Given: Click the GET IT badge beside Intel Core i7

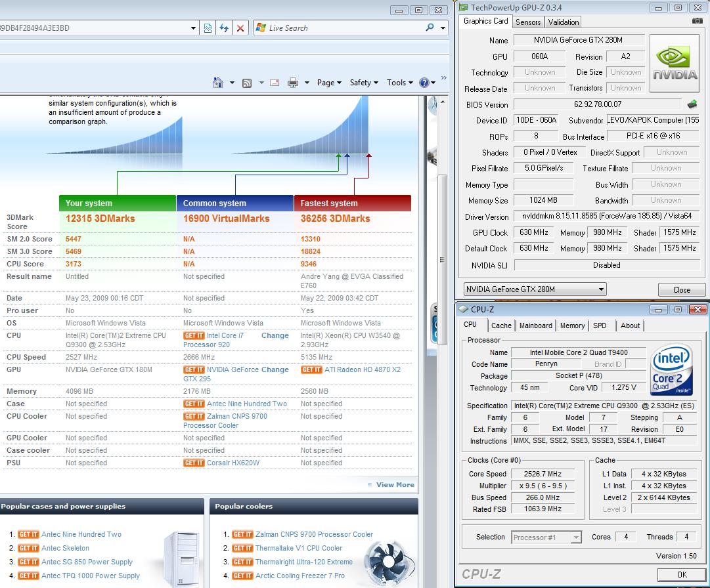Looking at the screenshot, I should pos(194,335).
